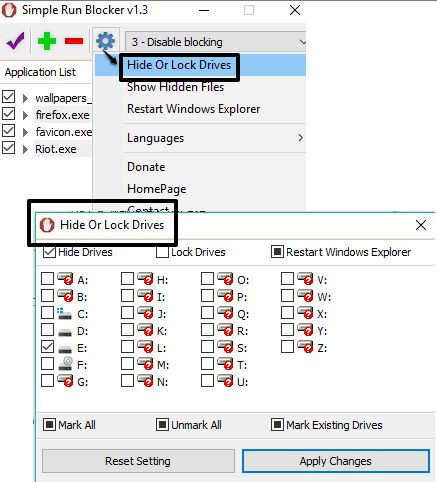Open the Languages menu entry
Screen dimensions: 437x482
coord(200,138)
